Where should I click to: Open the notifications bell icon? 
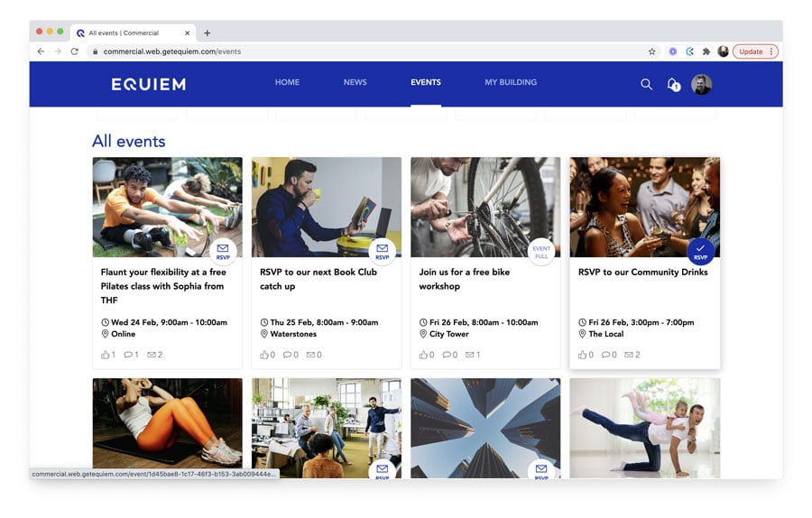[x=672, y=84]
